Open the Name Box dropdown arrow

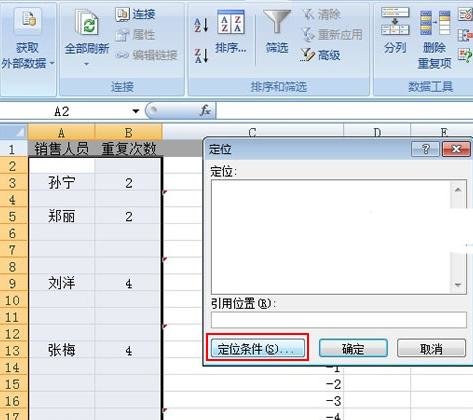point(136,111)
